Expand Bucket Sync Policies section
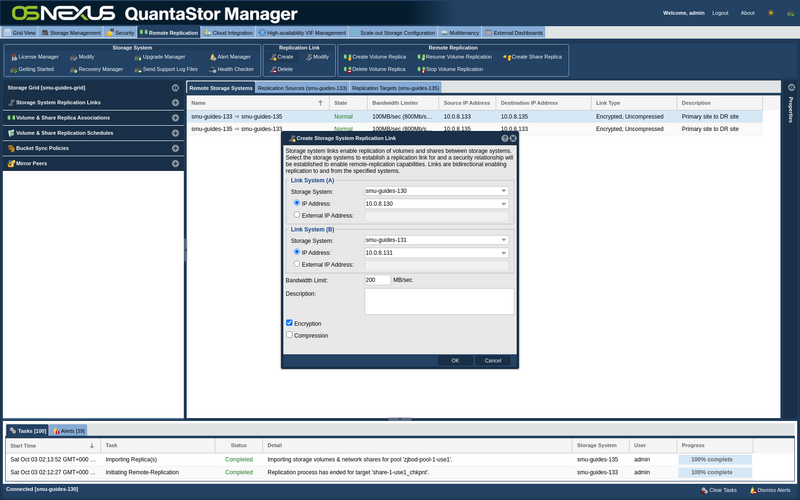The height and width of the screenshot is (500, 800). click(x=176, y=148)
